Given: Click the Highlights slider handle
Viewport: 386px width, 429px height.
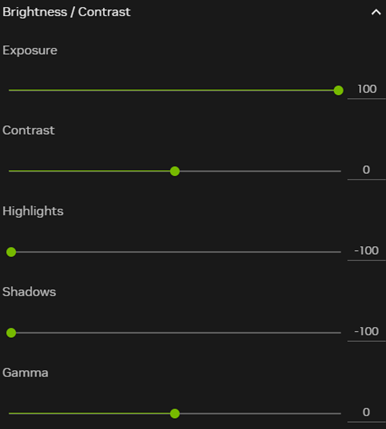Looking at the screenshot, I should tap(11, 252).
